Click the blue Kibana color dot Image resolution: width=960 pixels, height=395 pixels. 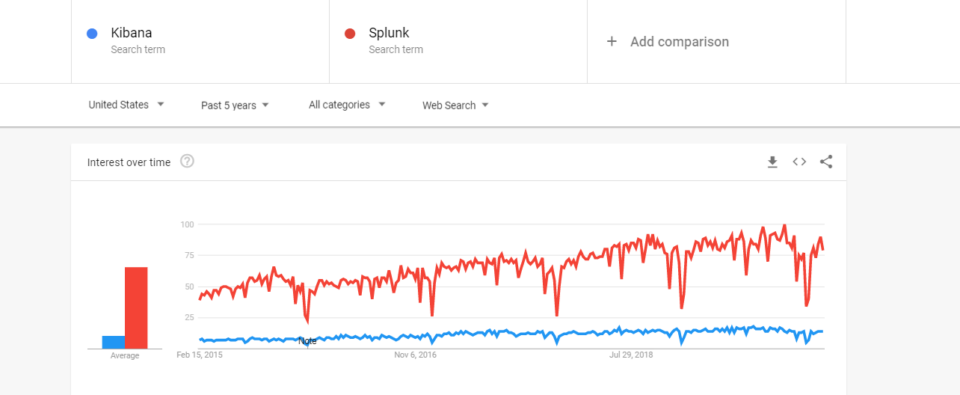click(92, 34)
